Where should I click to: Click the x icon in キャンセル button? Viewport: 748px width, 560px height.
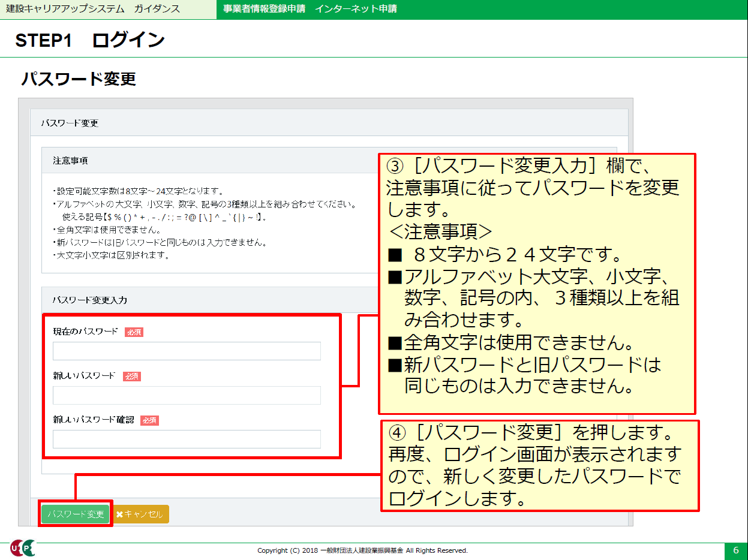(119, 514)
